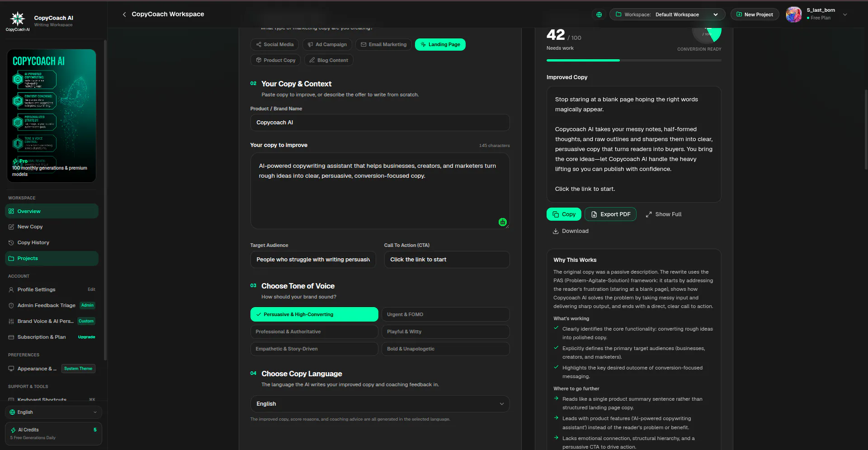Click the AI Credits lightning icon
868x450 pixels.
13,430
